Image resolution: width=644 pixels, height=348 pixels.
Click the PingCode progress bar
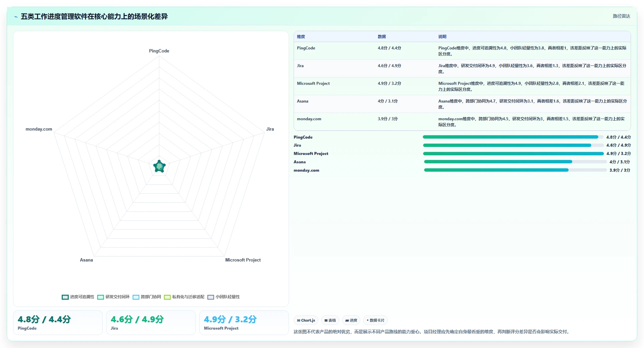click(513, 137)
